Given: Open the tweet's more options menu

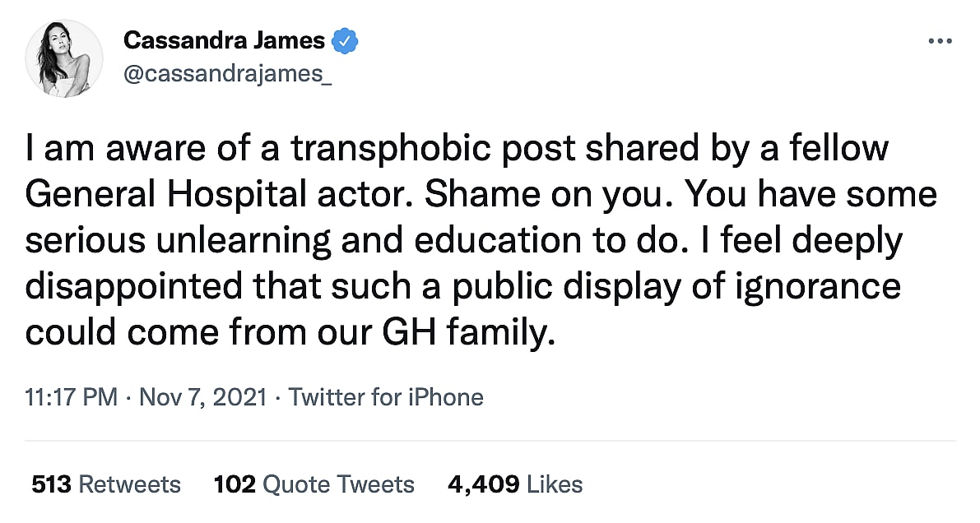Looking at the screenshot, I should 939,40.
